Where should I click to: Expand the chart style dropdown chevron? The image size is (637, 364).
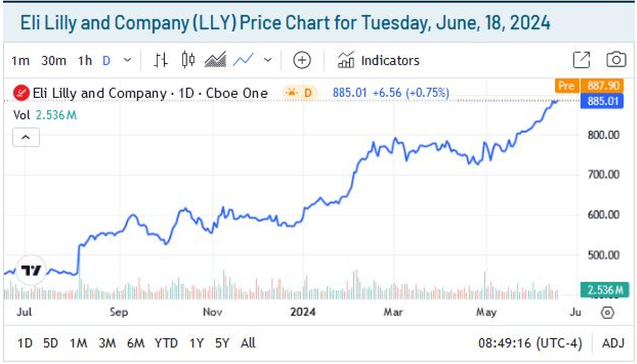pyautogui.click(x=268, y=60)
